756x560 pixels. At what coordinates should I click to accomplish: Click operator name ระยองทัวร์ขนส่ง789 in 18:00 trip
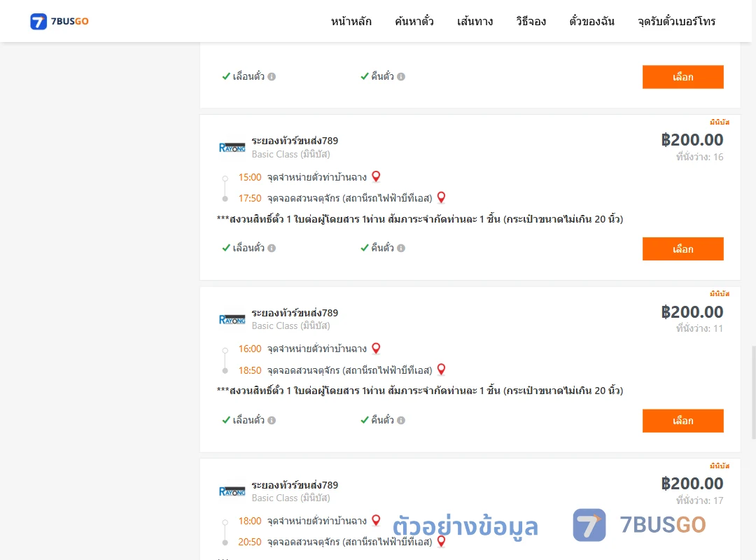pos(295,485)
